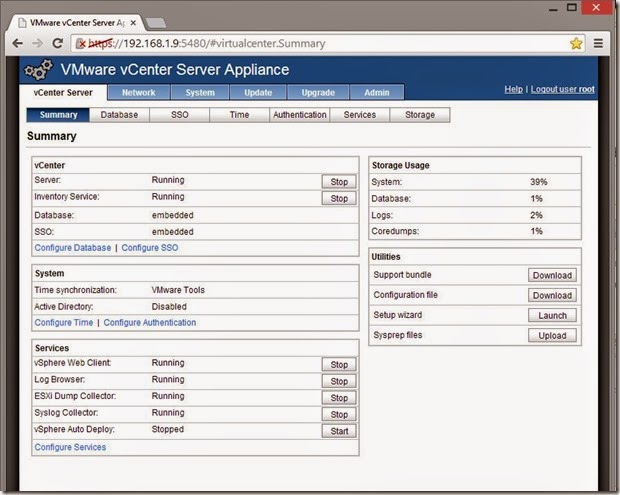This screenshot has height=495, width=620.
Task: Open the Storage sub-tab
Action: (x=420, y=115)
